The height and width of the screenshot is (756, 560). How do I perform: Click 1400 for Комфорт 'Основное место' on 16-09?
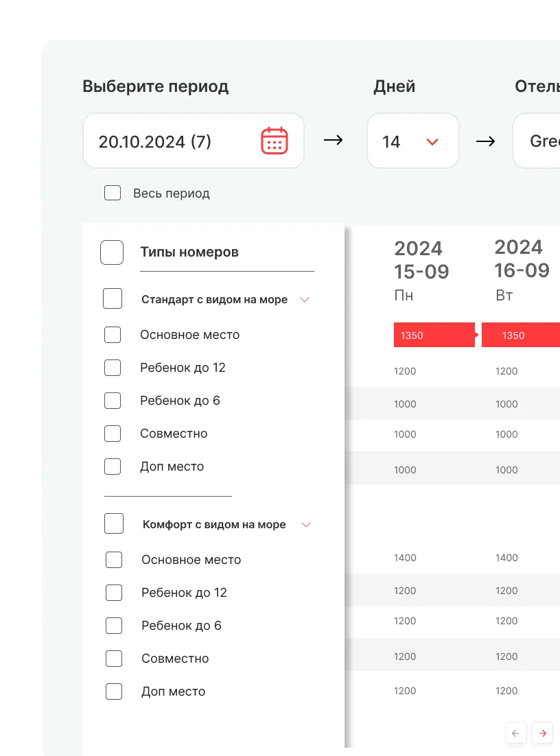[x=506, y=558]
